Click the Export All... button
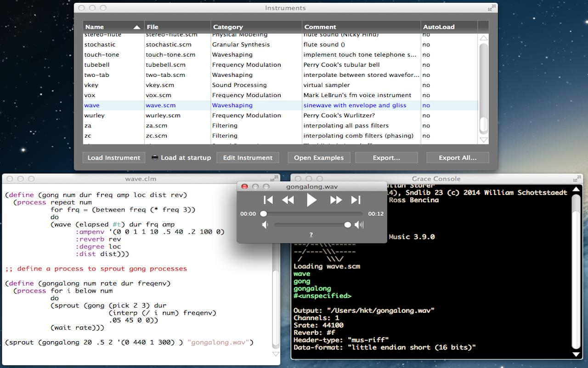This screenshot has width=588, height=368. (x=457, y=158)
